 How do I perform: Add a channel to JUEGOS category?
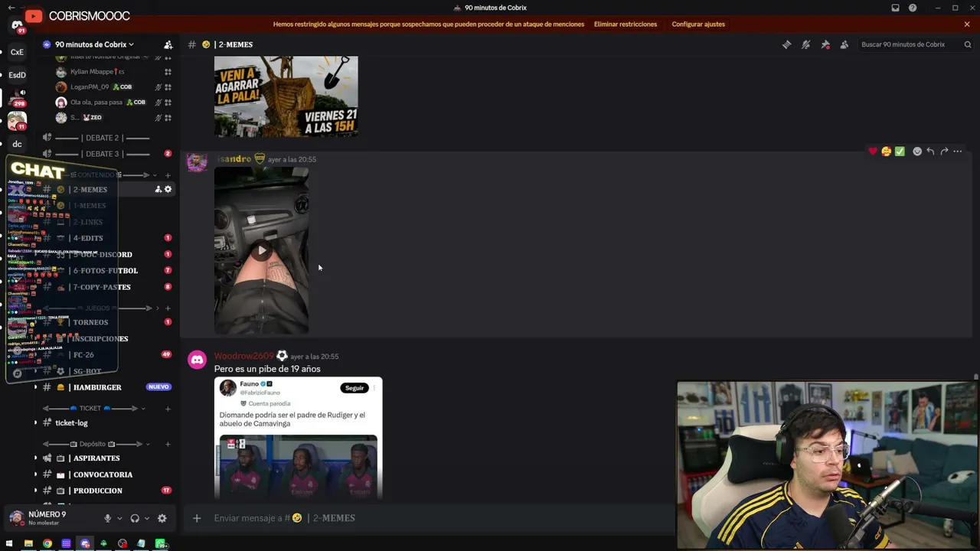(168, 308)
